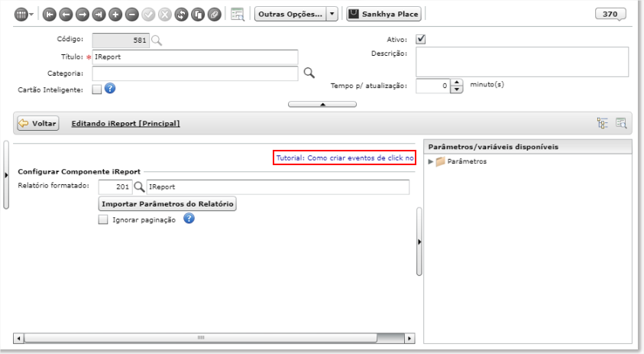The width and height of the screenshot is (644, 354).
Task: Toggle the Ativo checkbox
Action: tap(421, 40)
